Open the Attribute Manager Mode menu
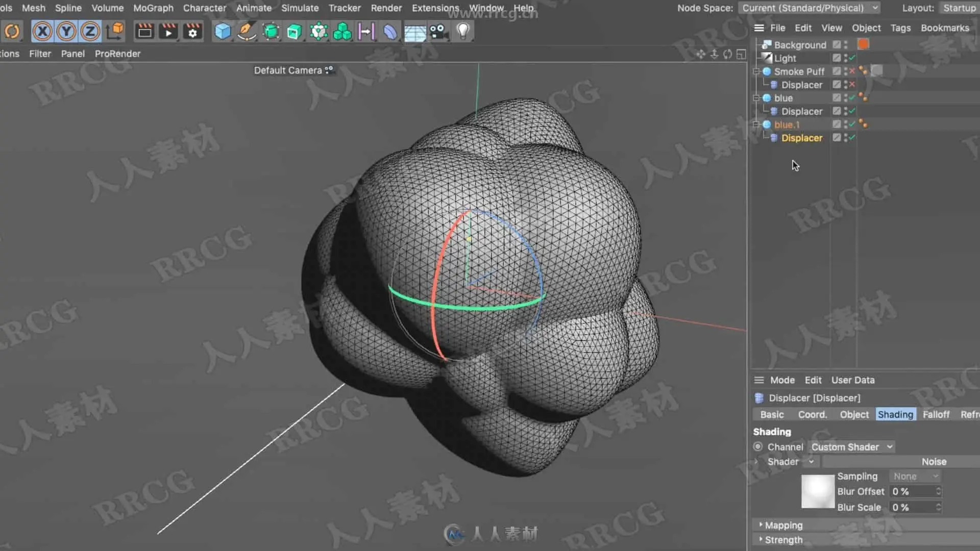The width and height of the screenshot is (980, 551). (x=782, y=380)
